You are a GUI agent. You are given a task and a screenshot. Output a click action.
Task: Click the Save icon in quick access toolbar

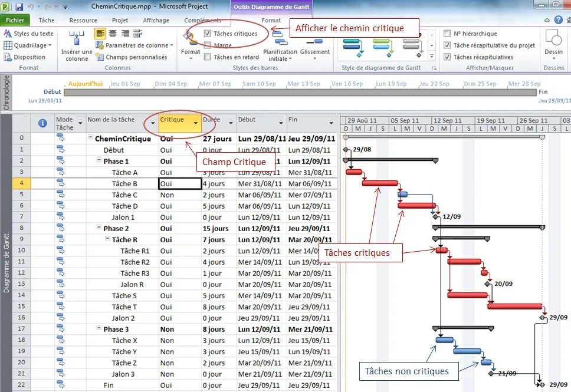[x=19, y=6]
